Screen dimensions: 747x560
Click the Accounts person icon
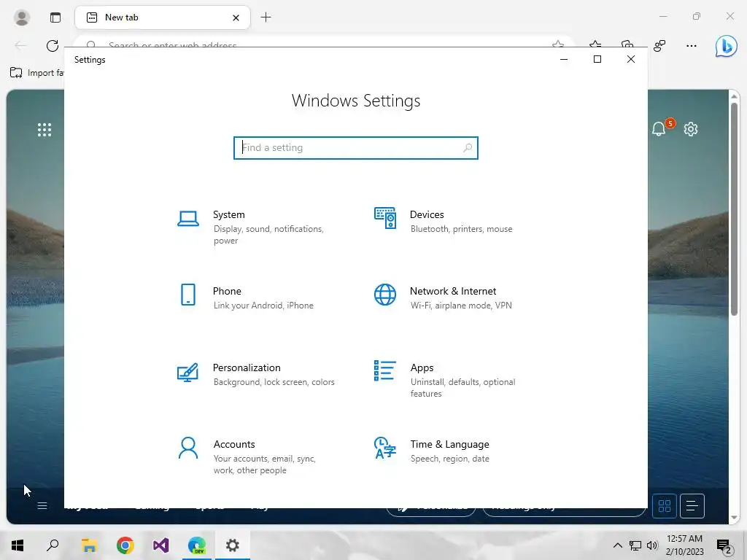tap(188, 448)
